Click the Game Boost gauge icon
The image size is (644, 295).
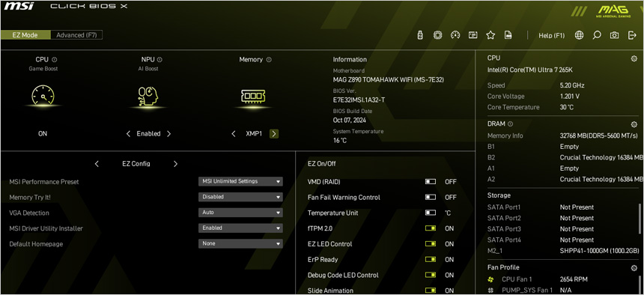pos(43,95)
